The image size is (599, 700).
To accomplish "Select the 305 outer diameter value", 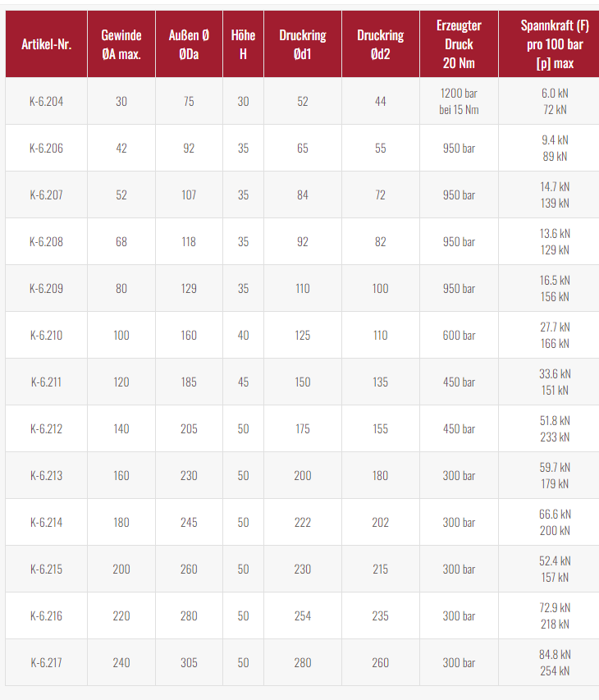I will pyautogui.click(x=189, y=662).
